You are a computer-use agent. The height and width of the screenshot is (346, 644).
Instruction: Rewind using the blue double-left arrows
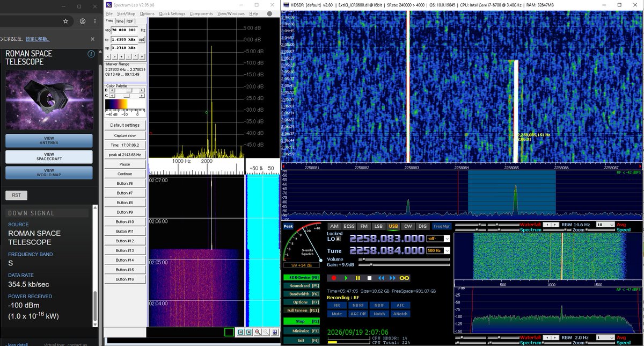pos(381,278)
